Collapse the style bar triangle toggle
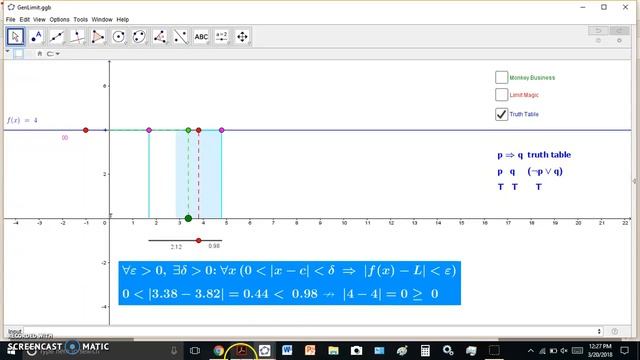The height and width of the screenshot is (360, 640). [8, 52]
